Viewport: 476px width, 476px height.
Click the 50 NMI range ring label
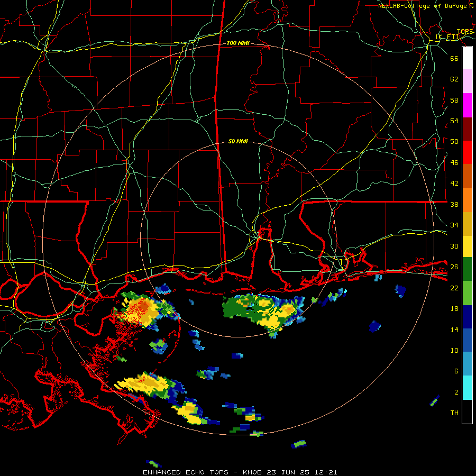238,141
